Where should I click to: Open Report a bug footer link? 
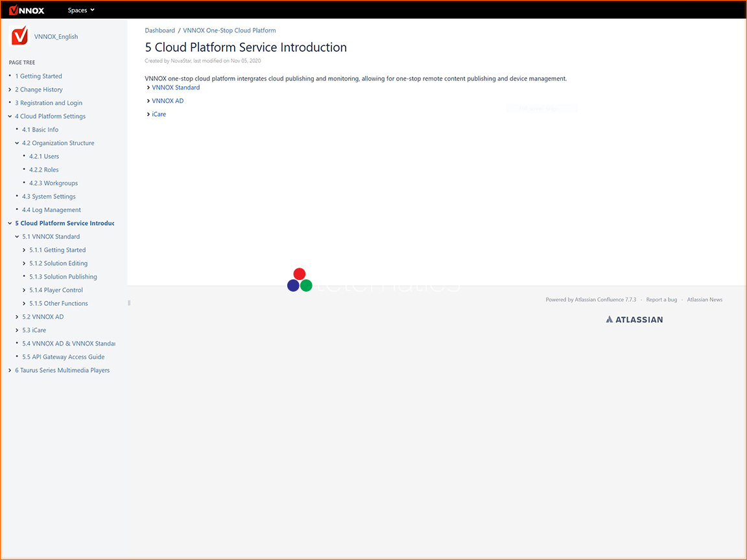tap(661, 299)
